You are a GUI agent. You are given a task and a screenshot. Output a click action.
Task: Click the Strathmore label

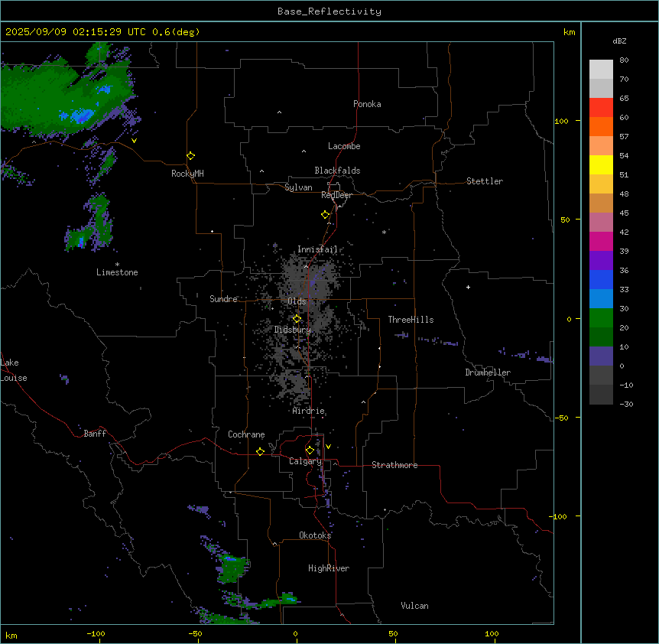click(x=394, y=465)
